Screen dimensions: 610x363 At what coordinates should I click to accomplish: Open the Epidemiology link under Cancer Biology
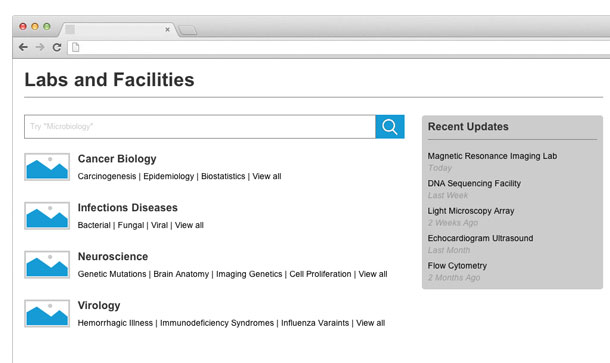tap(168, 176)
